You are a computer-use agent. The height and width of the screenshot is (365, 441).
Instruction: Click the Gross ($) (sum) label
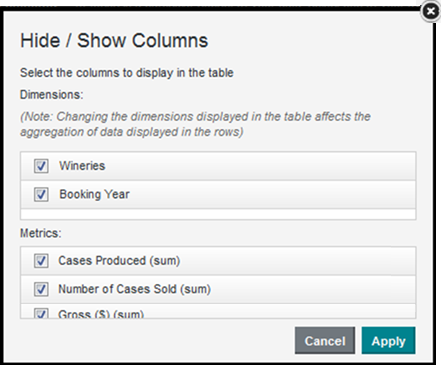pos(101,314)
